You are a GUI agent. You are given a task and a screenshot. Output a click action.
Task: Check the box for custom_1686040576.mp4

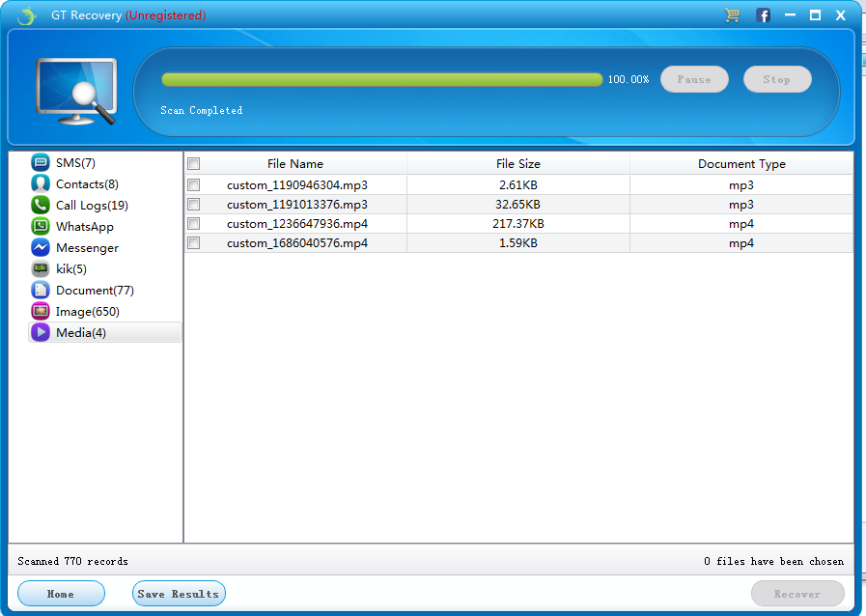pos(194,242)
